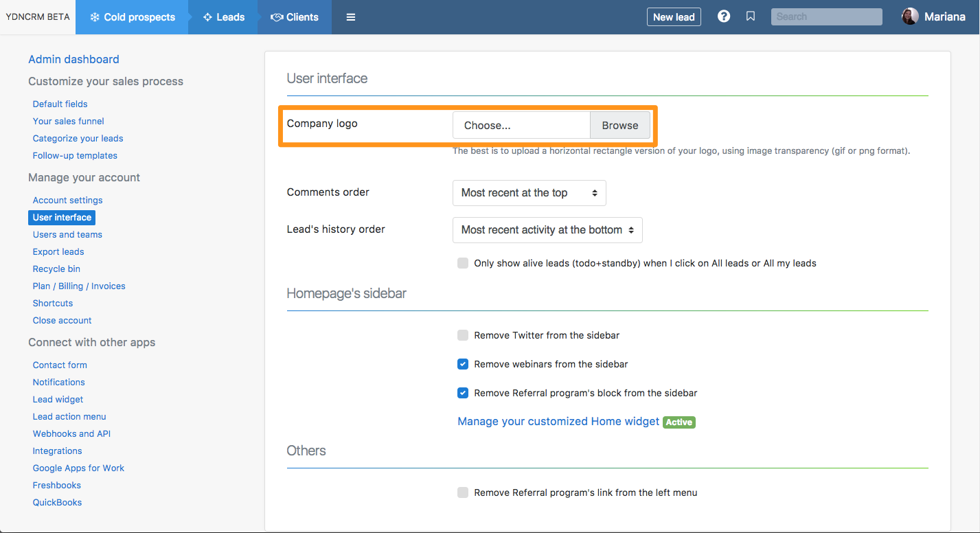Image resolution: width=980 pixels, height=533 pixels.
Task: Click Browse to upload company logo
Action: (619, 125)
